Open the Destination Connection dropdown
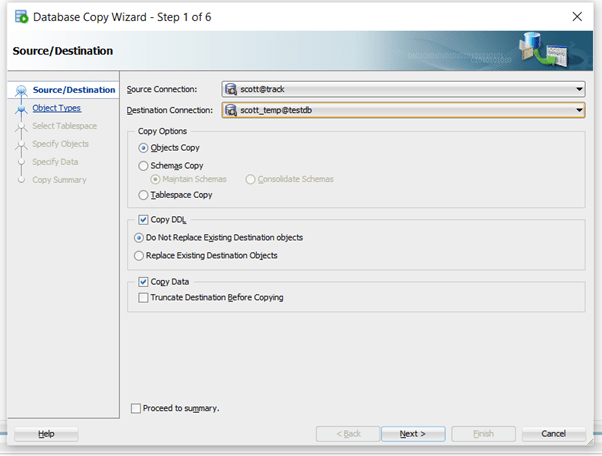The width and height of the screenshot is (602, 456). 579,110
